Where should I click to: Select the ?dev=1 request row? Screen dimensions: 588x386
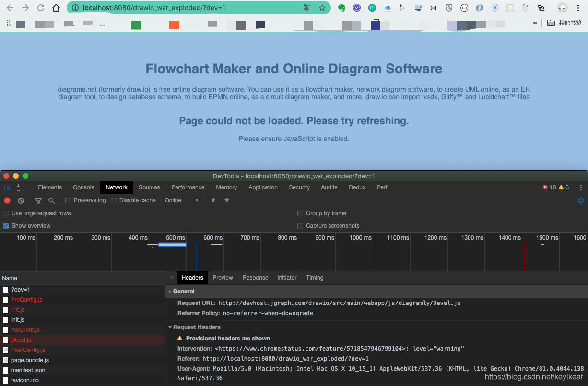coord(82,290)
